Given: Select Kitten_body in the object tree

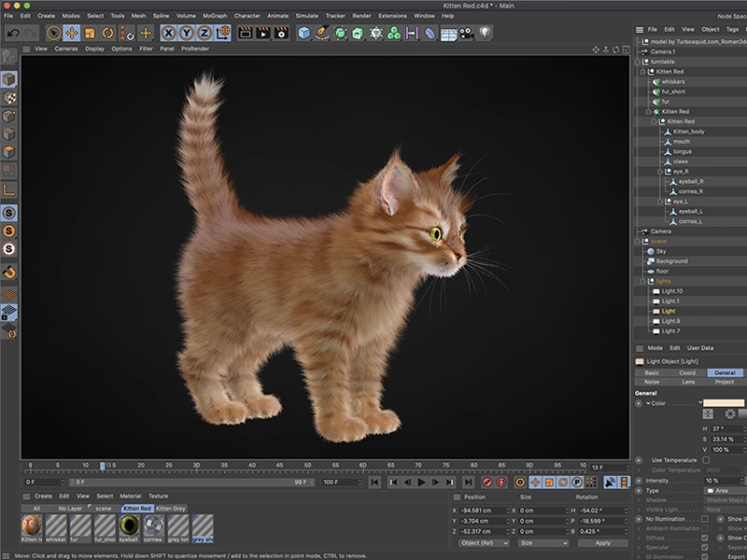Looking at the screenshot, I should tap(688, 132).
